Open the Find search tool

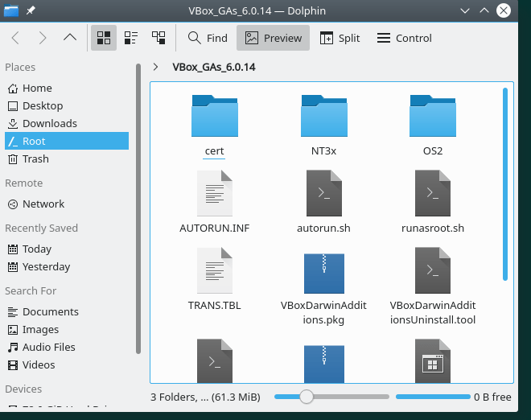coord(208,38)
